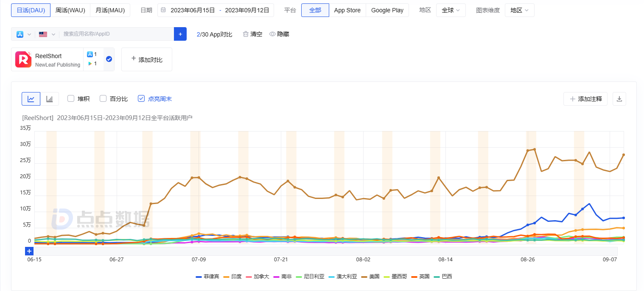Screen dimensions: 644x291
Task: Click the eye icon to hide comparison
Action: tap(272, 34)
